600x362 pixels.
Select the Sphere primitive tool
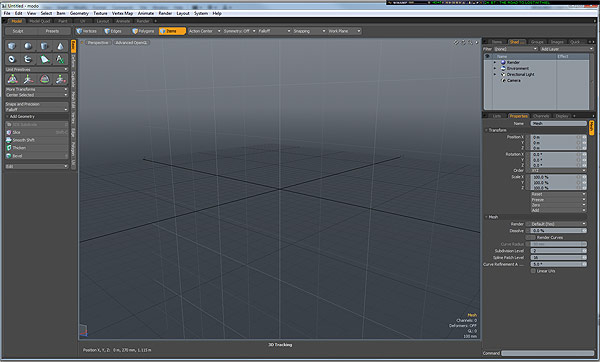click(x=28, y=46)
